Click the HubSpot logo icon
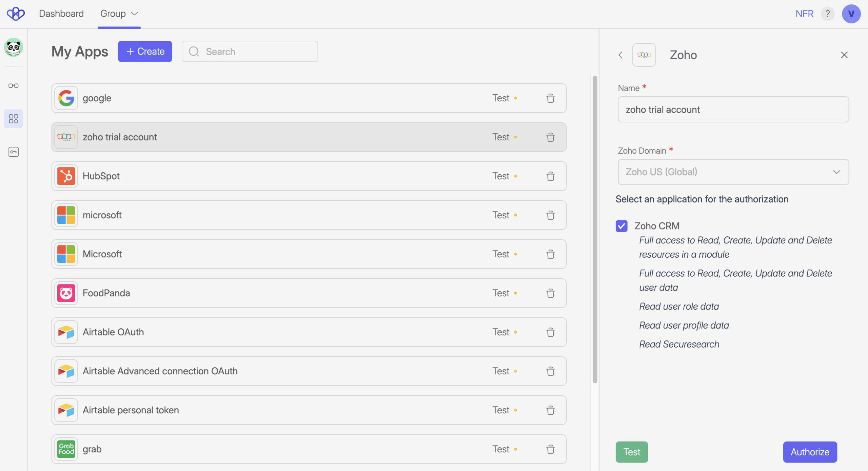 click(x=66, y=176)
